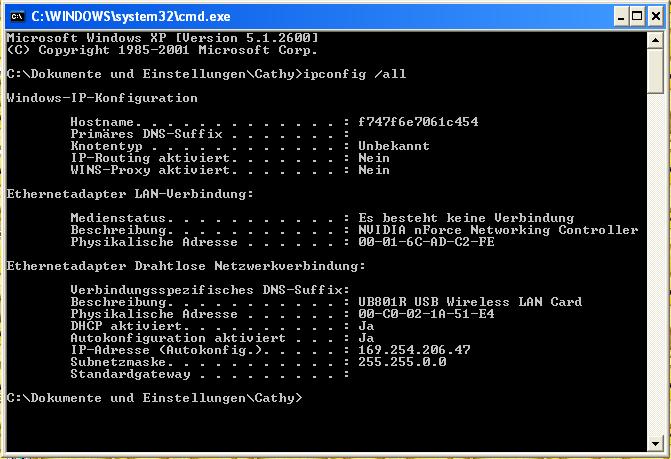Click the scrollbar up arrow
This screenshot has width=671, height=459.
pyautogui.click(x=655, y=40)
